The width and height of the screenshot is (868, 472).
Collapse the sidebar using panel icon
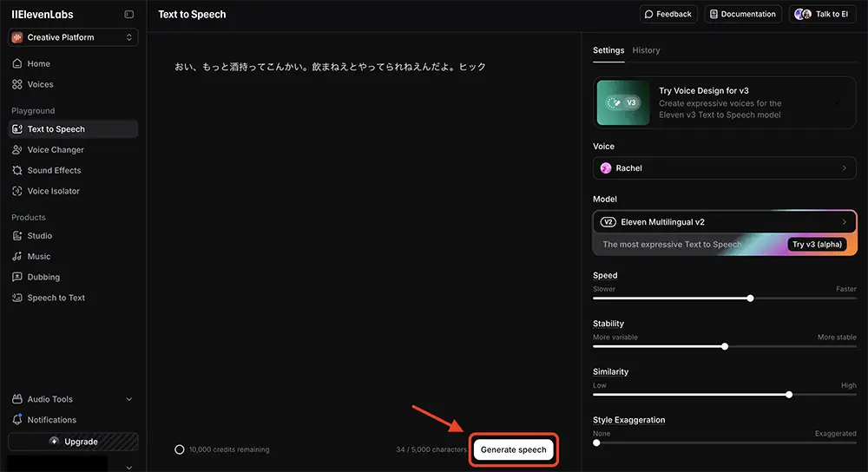pyautogui.click(x=129, y=15)
